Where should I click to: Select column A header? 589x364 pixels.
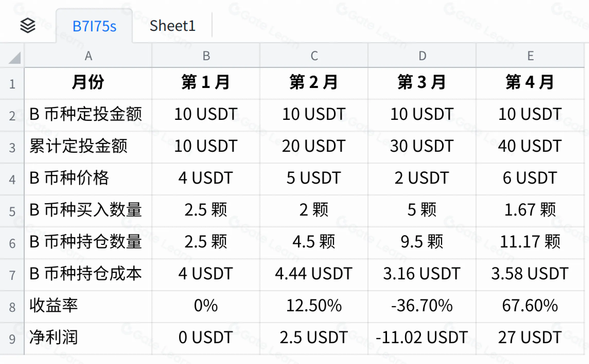[88, 56]
